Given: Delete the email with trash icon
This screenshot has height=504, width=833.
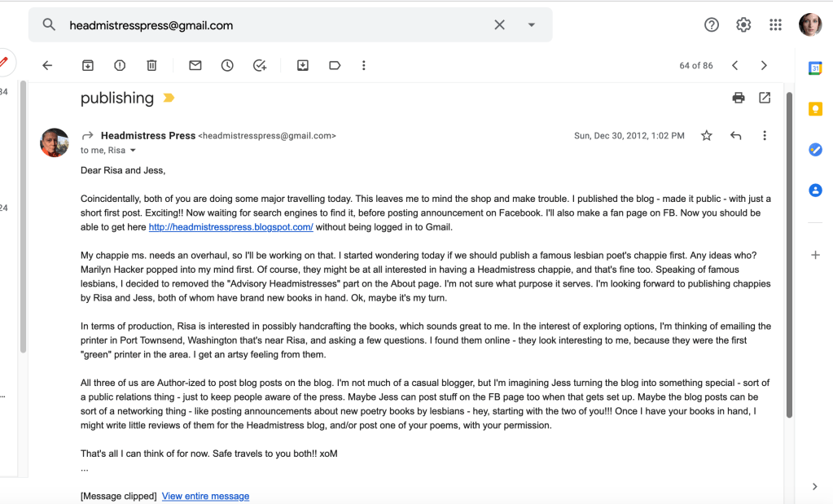Looking at the screenshot, I should point(151,66).
